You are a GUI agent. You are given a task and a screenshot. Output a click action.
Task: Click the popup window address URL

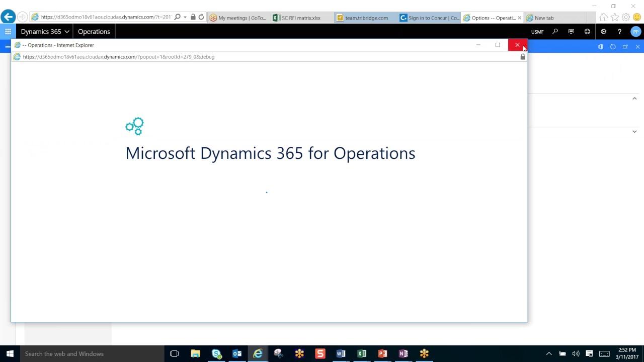point(119,57)
